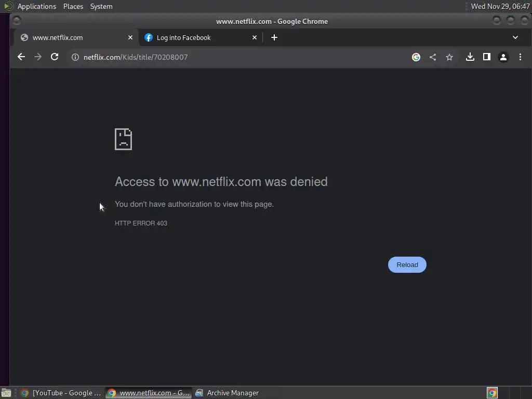Click the distro logo in top panel
The image size is (532, 399).
coord(8,6)
